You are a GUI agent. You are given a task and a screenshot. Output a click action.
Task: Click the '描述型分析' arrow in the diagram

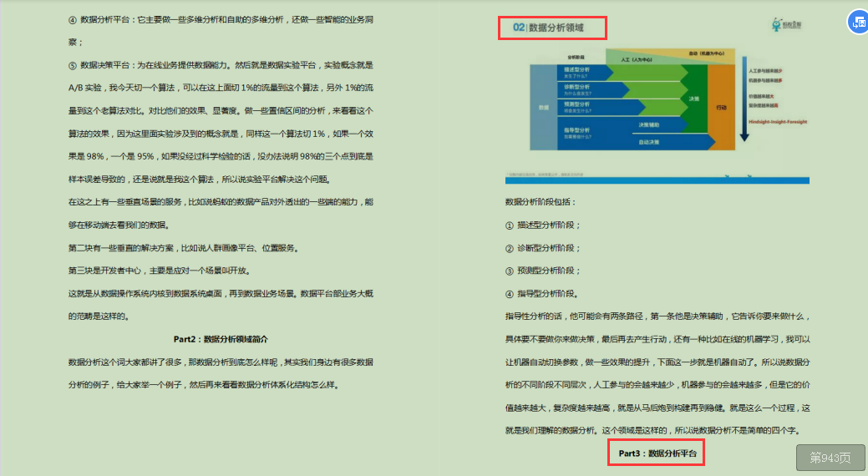click(585, 73)
